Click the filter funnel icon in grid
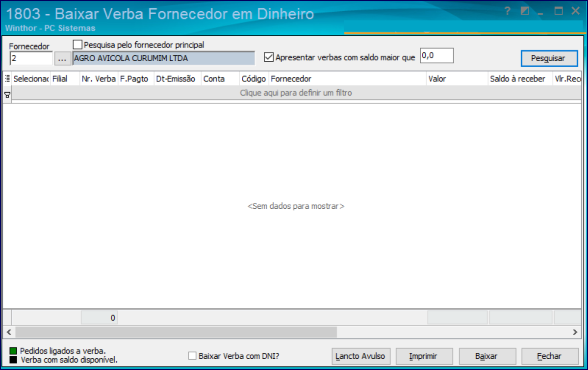This screenshot has width=588, height=370. click(x=7, y=95)
